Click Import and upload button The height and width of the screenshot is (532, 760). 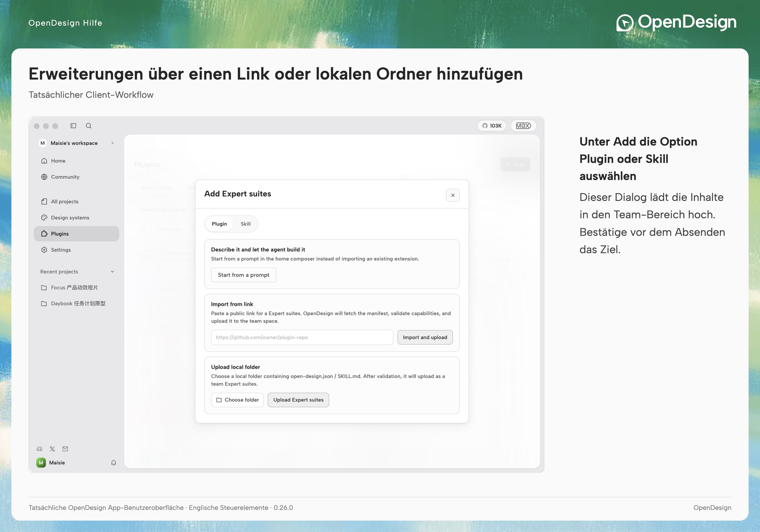pyautogui.click(x=425, y=337)
